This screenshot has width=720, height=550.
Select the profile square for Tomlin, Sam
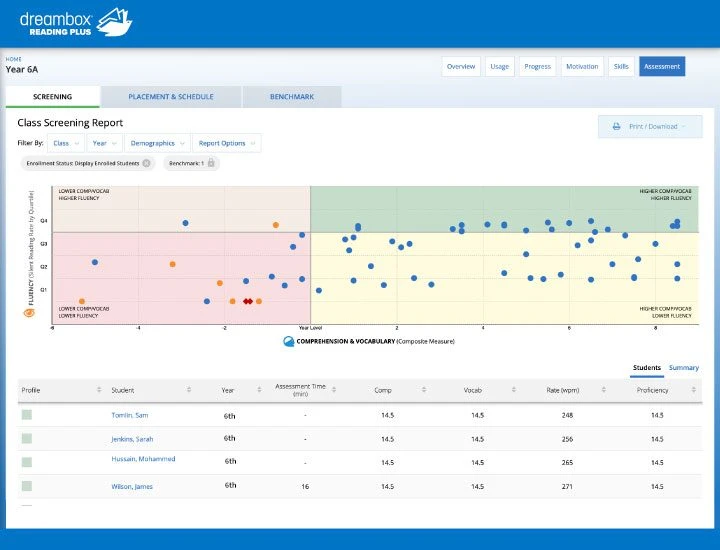tap(27, 415)
